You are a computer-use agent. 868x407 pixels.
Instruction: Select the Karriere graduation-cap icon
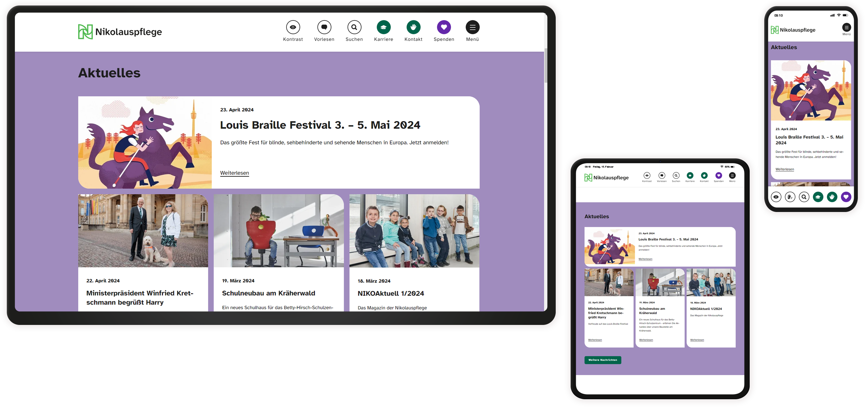coord(383,27)
